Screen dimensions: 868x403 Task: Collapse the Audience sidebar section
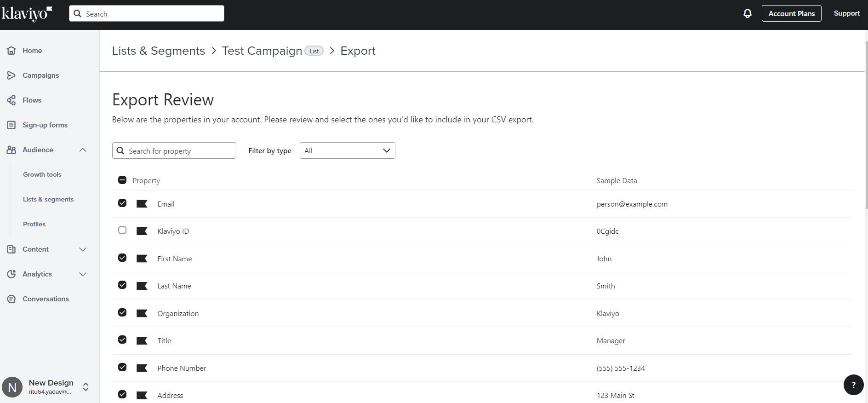pyautogui.click(x=83, y=150)
